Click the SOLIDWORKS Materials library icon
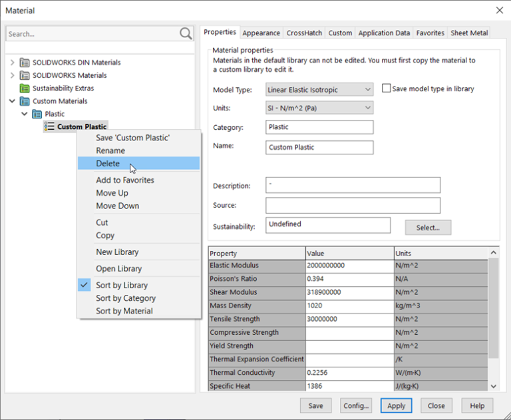Screen dimensions: 511x420 [25, 75]
